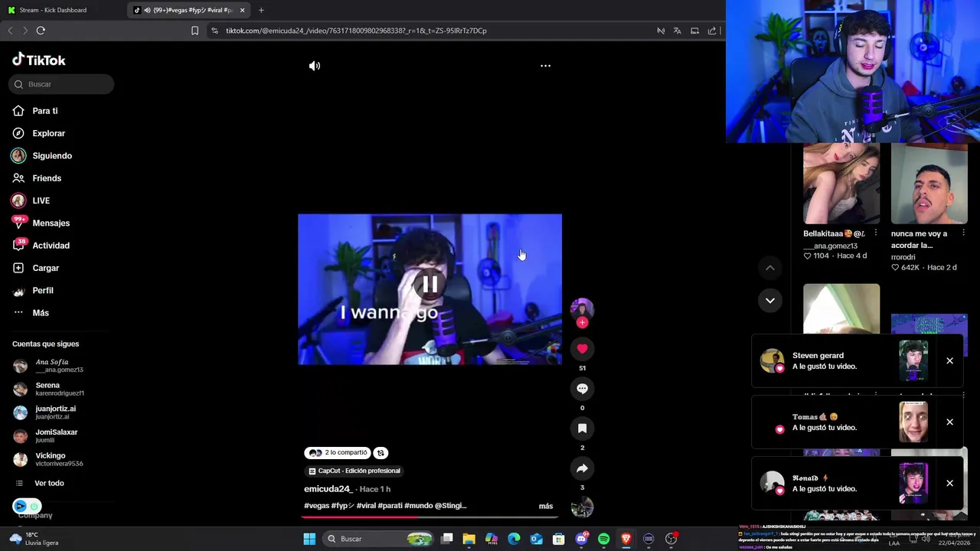
Task: Open comments with speech bubble icon
Action: [582, 389]
